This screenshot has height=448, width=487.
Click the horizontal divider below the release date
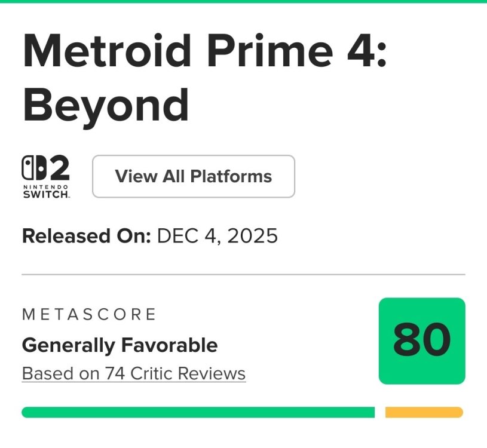point(243,274)
